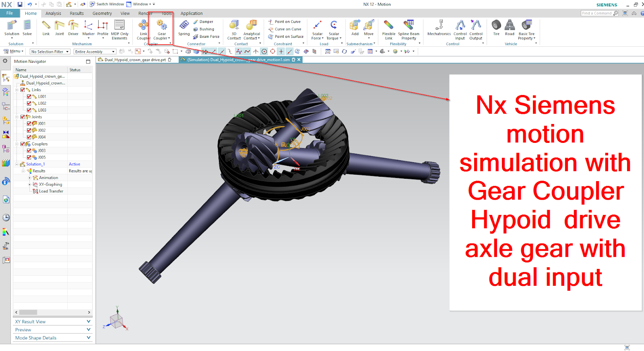Open the Mechatronics tool
The width and height of the screenshot is (644, 351).
click(x=439, y=28)
